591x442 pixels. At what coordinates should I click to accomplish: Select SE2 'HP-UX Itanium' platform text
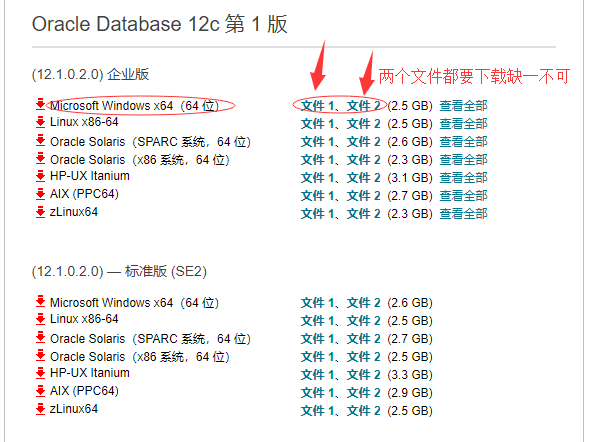point(90,373)
